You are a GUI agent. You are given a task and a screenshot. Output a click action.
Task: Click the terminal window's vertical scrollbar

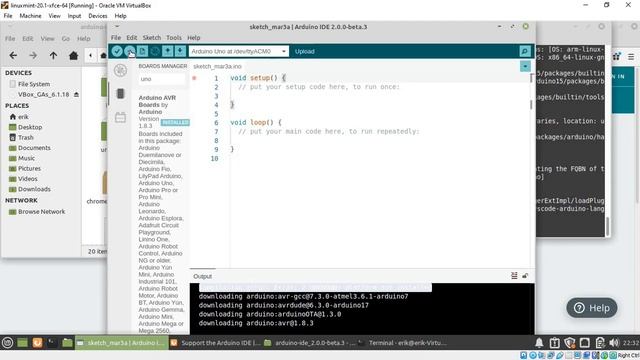[607, 226]
